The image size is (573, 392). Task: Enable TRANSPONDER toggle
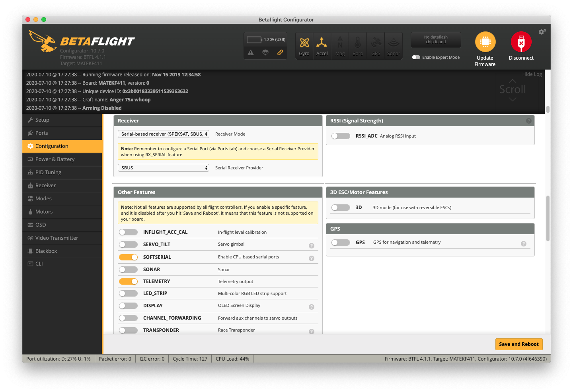[x=128, y=330]
